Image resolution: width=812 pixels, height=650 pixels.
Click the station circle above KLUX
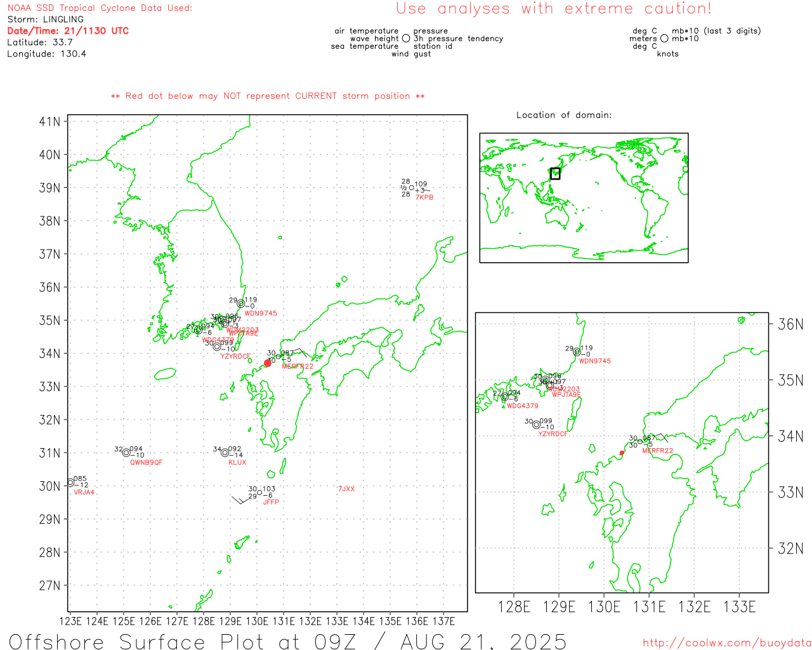point(225,453)
